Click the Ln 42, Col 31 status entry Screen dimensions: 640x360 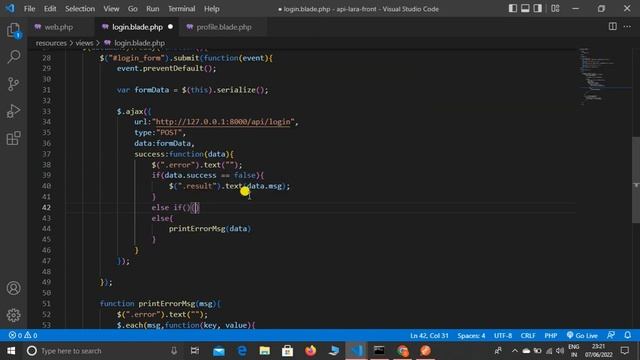[429, 336]
